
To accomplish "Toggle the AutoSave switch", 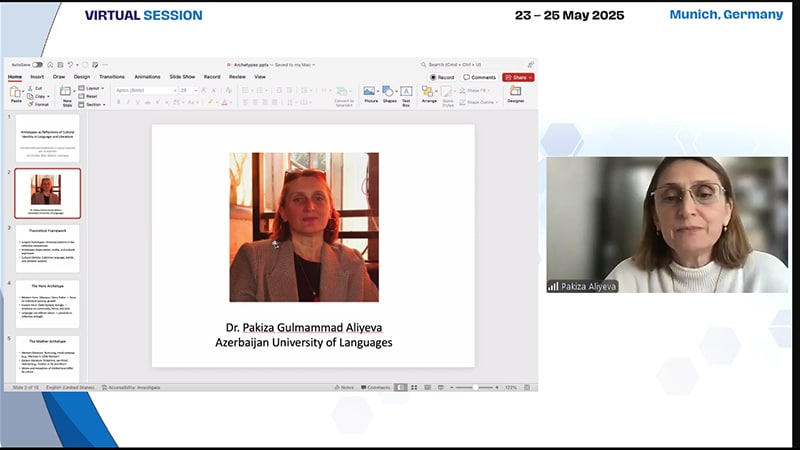I will 37,64.
